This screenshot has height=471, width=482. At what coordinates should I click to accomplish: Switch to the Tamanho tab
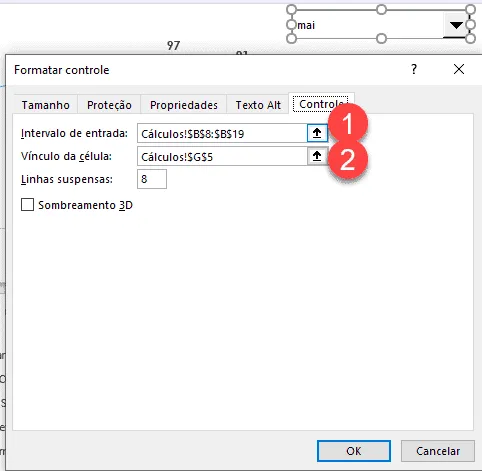coord(45,105)
